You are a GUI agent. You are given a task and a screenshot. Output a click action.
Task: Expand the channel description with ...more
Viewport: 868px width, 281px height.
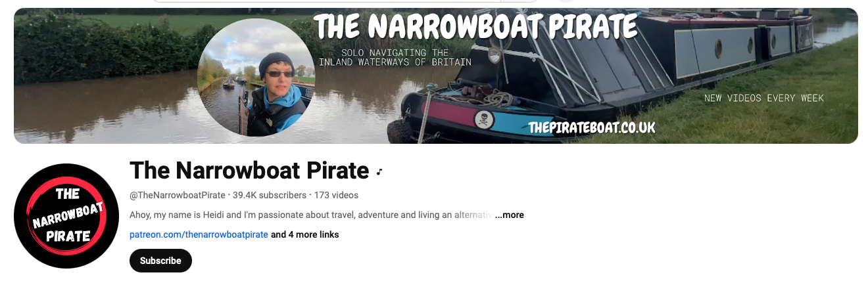(x=509, y=215)
